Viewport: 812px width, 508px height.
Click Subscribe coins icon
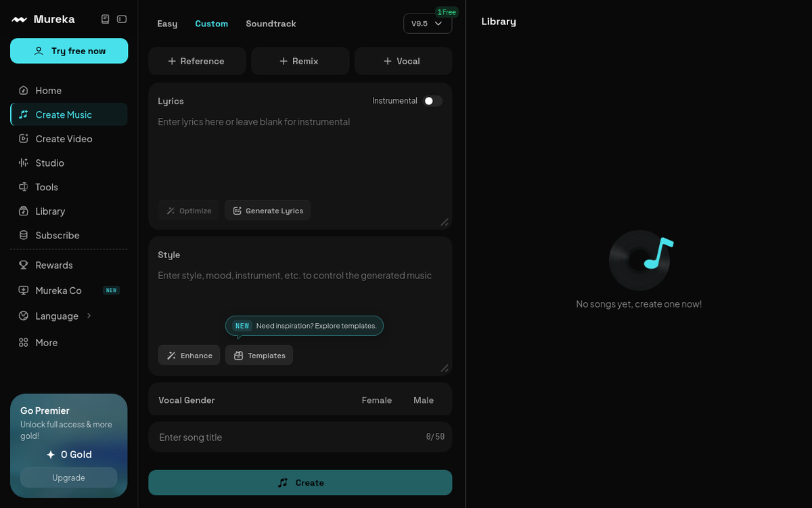[24, 235]
